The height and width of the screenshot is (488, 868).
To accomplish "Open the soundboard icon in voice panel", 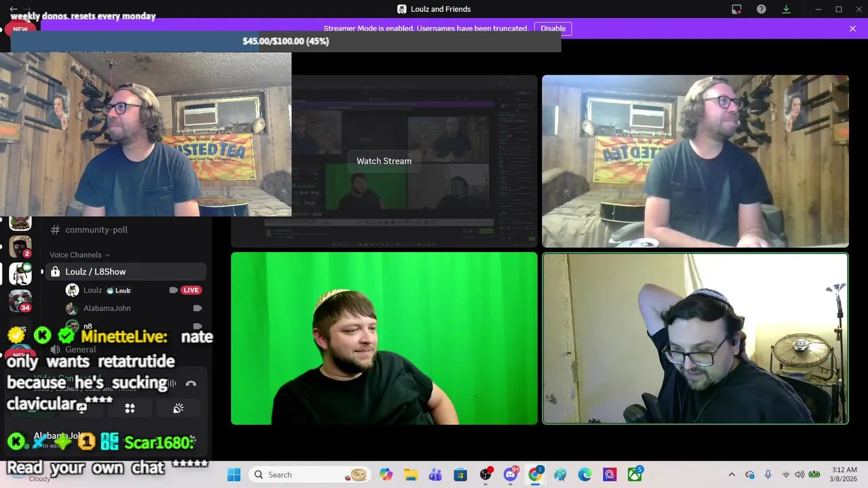I will coord(178,408).
